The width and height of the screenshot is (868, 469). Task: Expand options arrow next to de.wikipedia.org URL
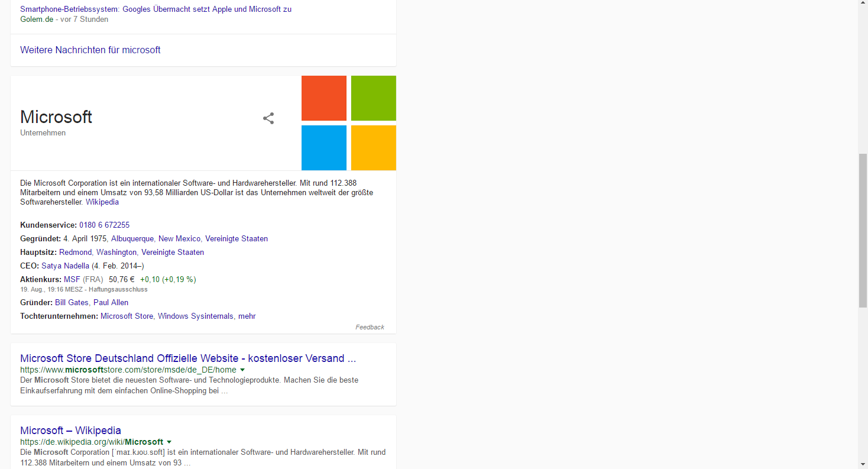click(169, 442)
